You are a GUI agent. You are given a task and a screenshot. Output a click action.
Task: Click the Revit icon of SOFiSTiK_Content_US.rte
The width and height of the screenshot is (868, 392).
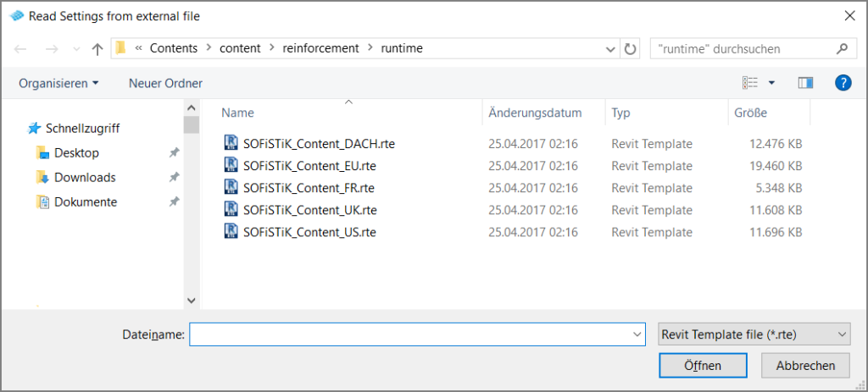[231, 231]
